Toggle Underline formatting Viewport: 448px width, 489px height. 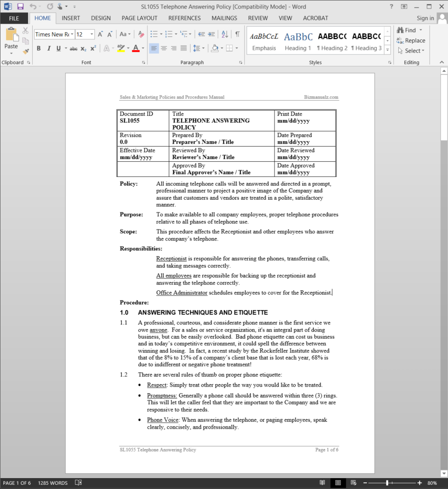(x=58, y=48)
